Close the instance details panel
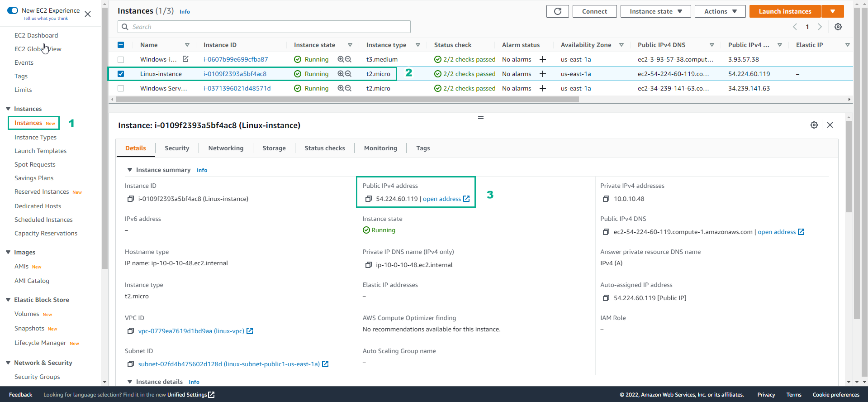The image size is (868, 402). (x=830, y=125)
